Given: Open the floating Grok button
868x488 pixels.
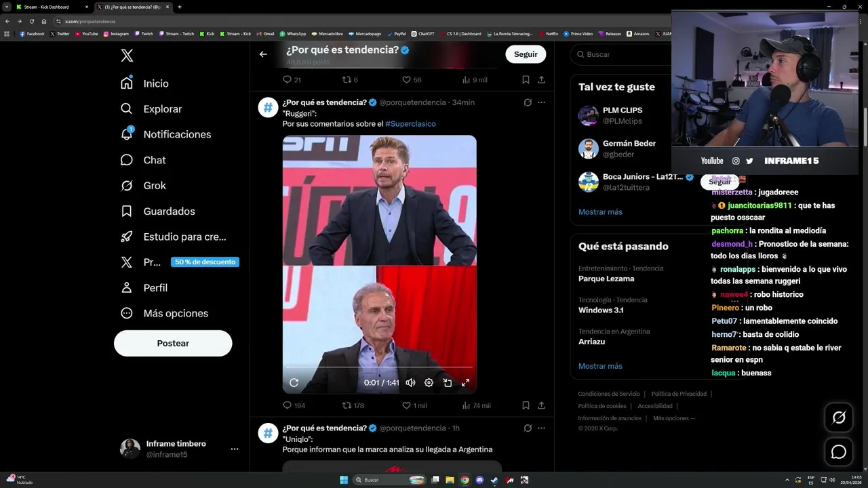Looking at the screenshot, I should click(x=839, y=418).
